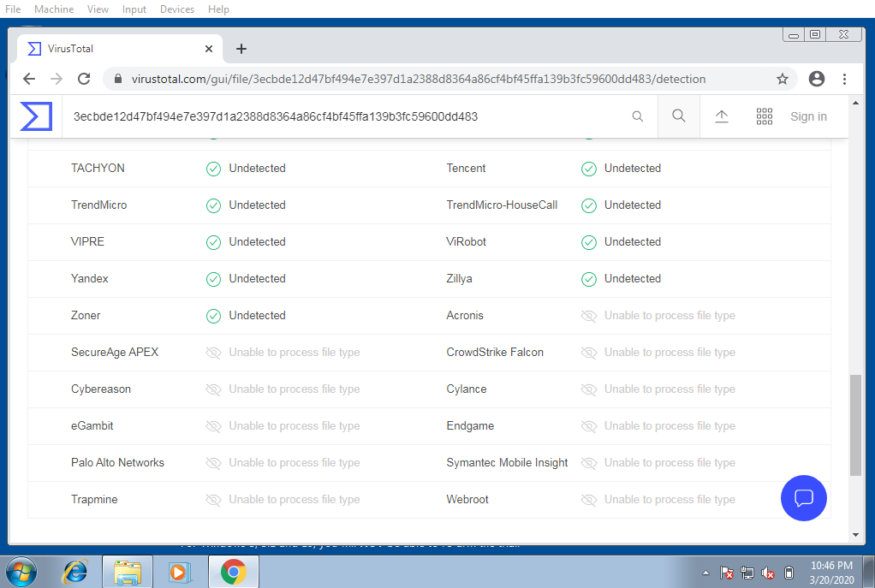Click the page vertical scrollbar thumb
Viewport: 875px width, 588px height.
[855, 425]
